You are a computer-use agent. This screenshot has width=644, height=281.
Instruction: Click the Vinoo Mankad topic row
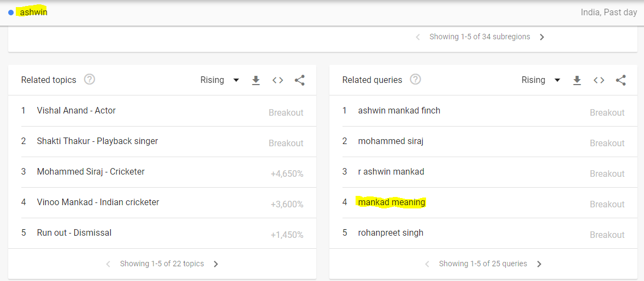[x=98, y=202]
